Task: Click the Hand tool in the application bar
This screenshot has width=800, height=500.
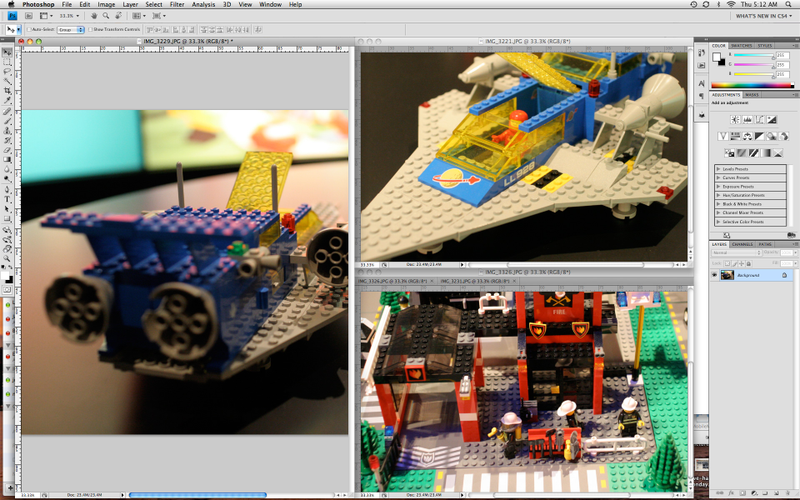Action: pyautogui.click(x=94, y=16)
